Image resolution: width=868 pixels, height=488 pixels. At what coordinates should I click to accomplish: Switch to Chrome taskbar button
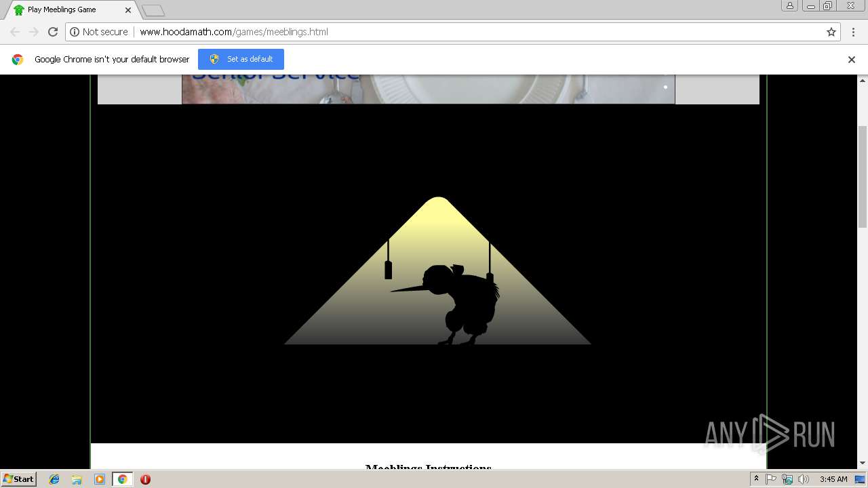click(x=123, y=479)
